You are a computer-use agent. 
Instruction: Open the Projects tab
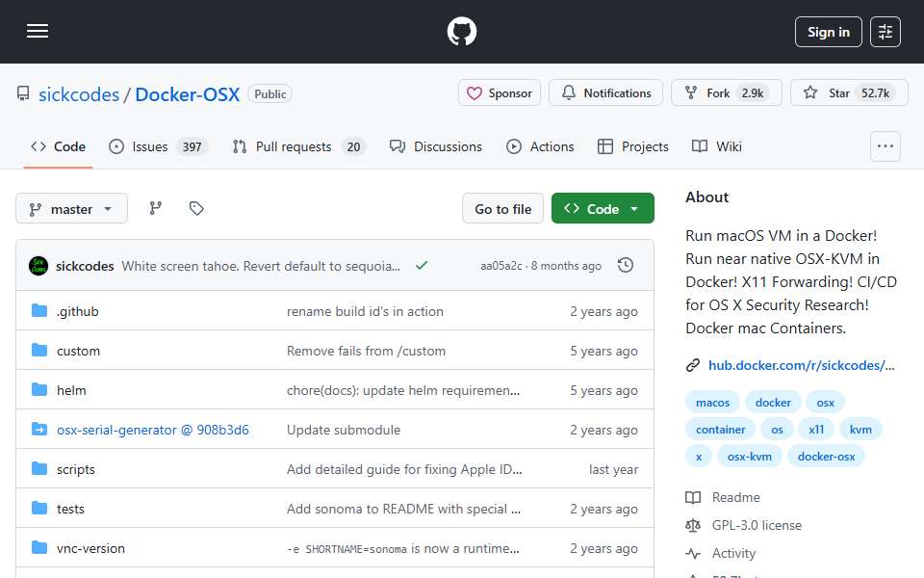[x=633, y=146]
